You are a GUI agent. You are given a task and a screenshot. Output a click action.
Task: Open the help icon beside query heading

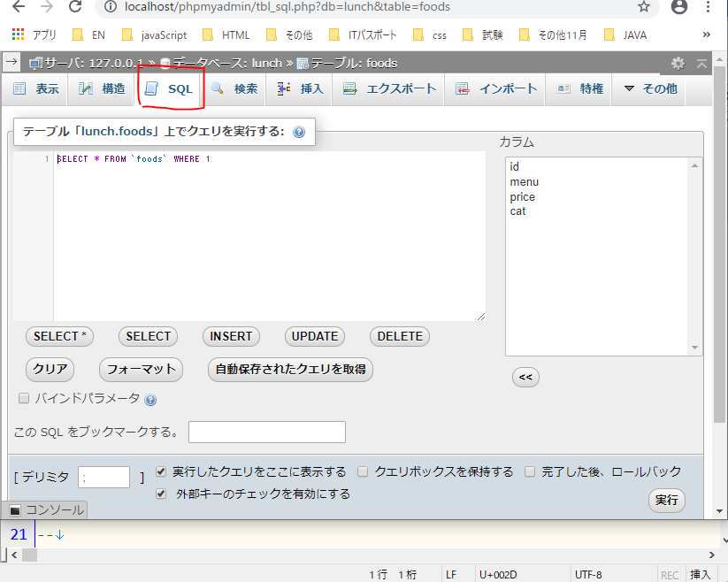point(299,133)
